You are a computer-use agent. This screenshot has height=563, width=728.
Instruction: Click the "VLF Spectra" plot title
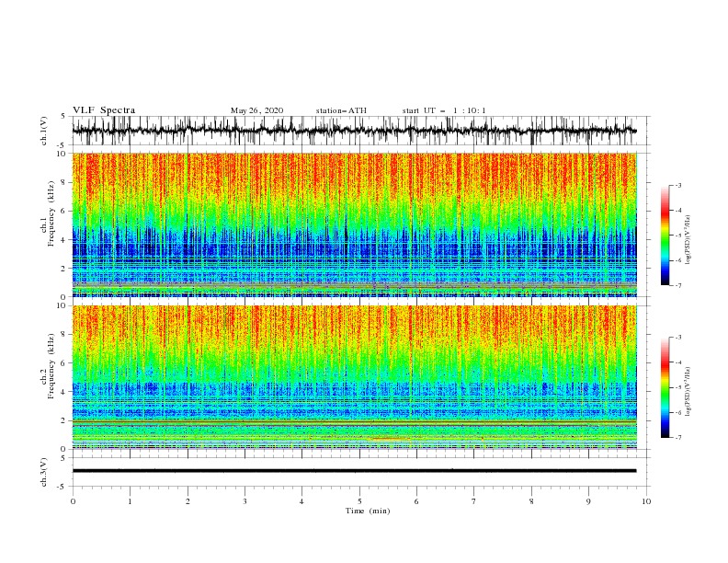click(x=104, y=110)
